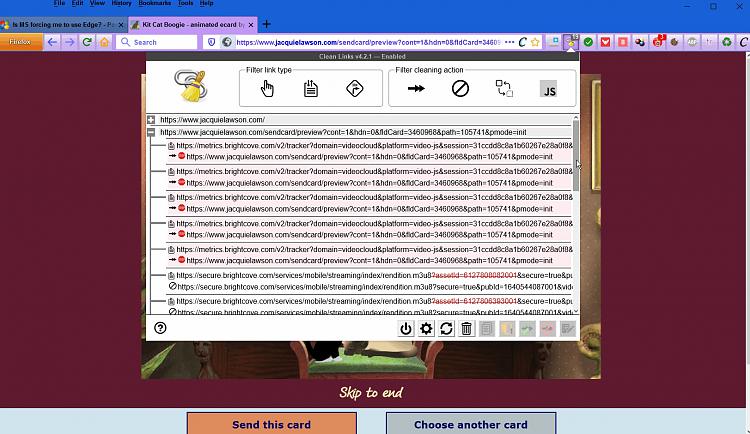Image resolution: width=750 pixels, height=434 pixels.
Task: Open the Tools menu
Action: click(x=186, y=3)
